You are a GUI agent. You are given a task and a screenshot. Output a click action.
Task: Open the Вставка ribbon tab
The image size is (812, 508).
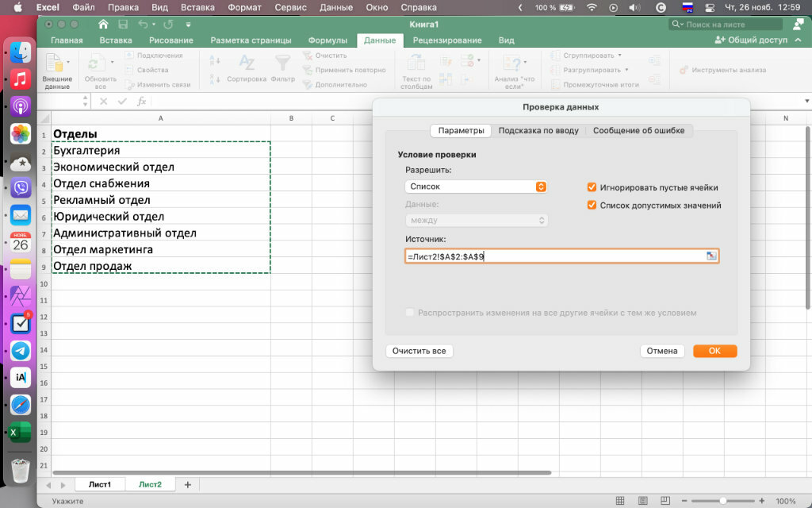coord(116,40)
